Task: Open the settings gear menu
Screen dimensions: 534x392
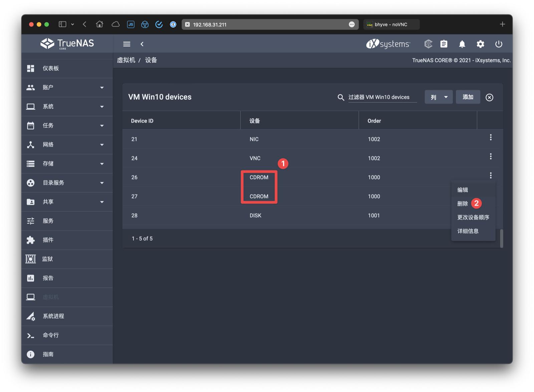Action: point(480,44)
